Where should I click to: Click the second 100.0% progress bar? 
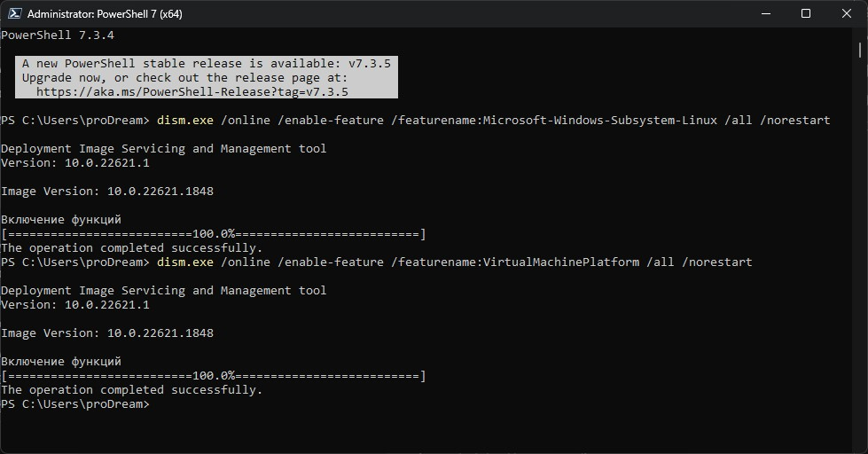coord(214,376)
